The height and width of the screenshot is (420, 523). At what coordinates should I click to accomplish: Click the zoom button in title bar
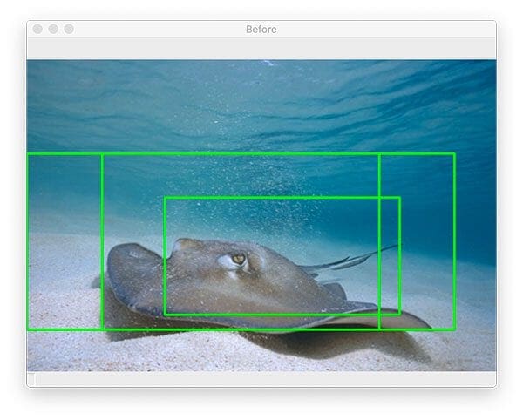(69, 29)
